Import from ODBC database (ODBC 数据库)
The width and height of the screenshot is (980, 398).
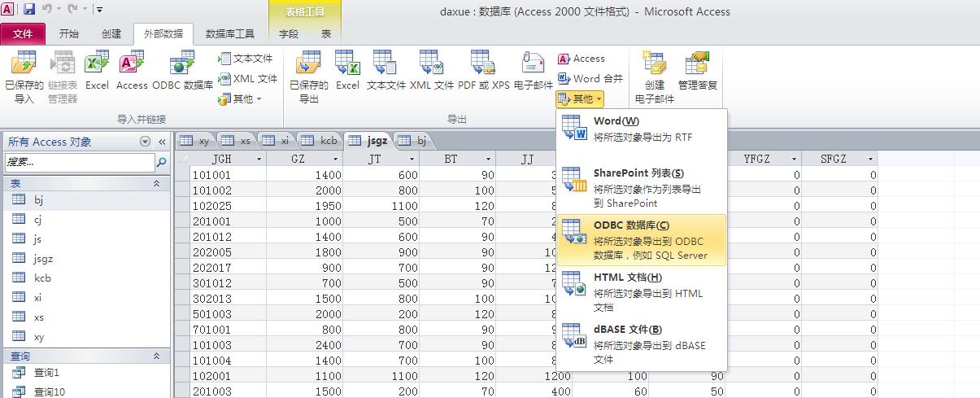pos(182,71)
